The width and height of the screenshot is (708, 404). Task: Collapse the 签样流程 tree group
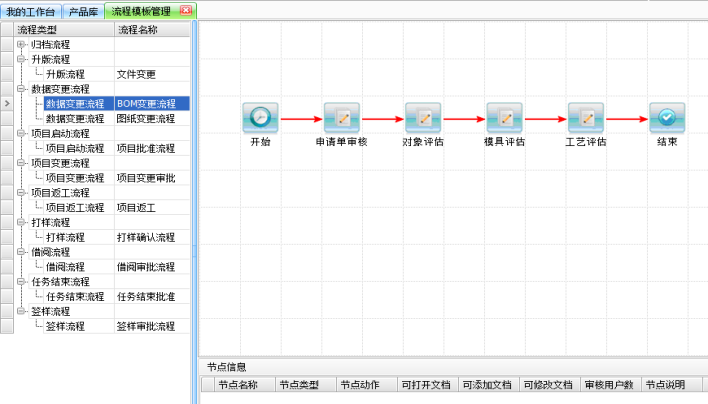[21, 311]
